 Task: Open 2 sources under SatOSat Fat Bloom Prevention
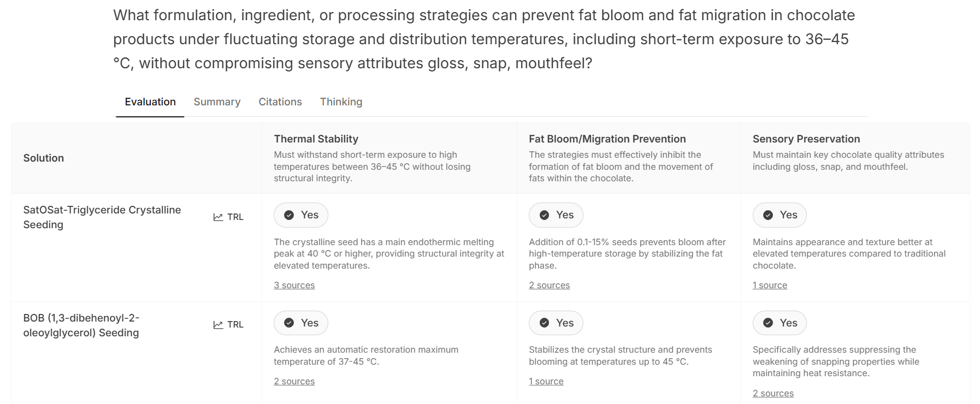(x=549, y=285)
